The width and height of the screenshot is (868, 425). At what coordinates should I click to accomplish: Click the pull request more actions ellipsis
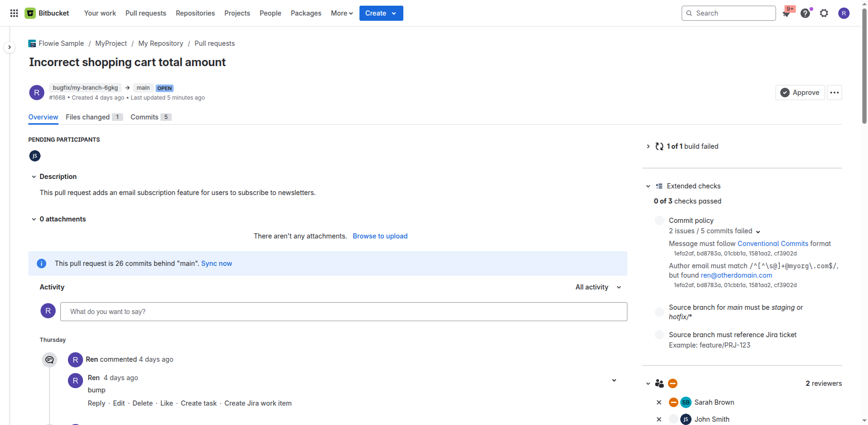pos(835,93)
